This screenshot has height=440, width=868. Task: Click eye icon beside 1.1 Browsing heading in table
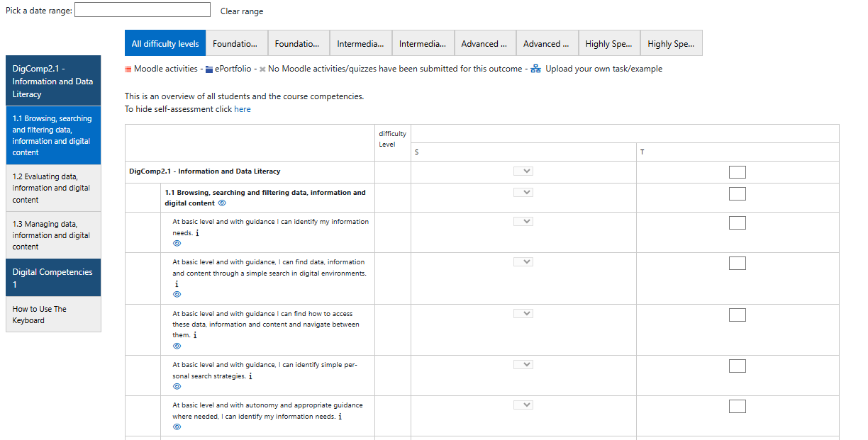pyautogui.click(x=222, y=203)
